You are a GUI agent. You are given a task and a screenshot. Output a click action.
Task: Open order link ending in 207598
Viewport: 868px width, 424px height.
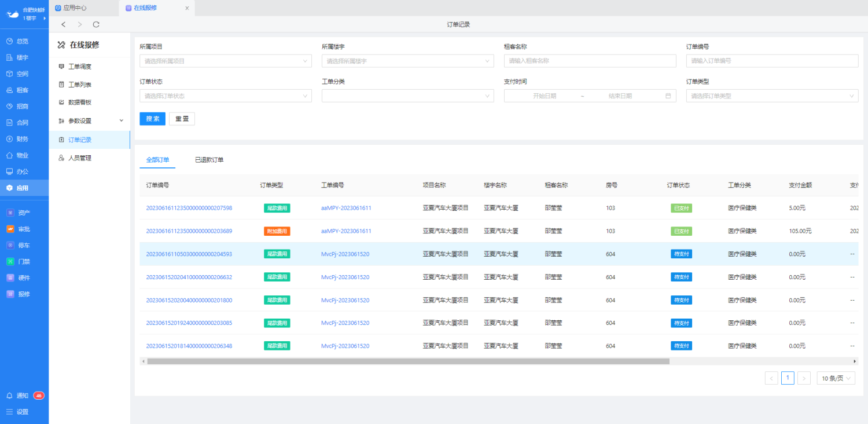point(189,208)
